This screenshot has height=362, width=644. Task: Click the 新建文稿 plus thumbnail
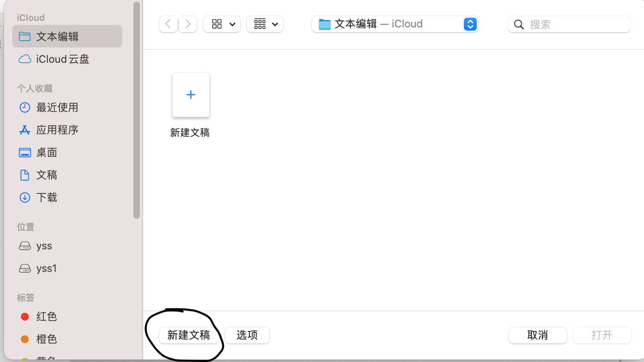point(191,95)
